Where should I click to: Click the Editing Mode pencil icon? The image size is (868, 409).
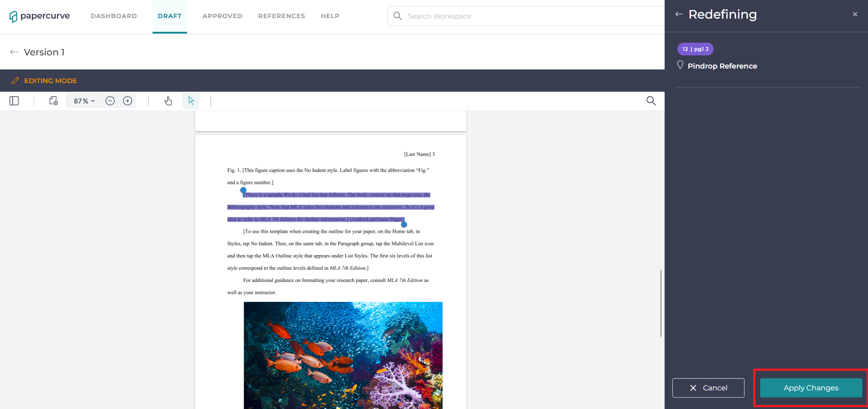click(x=15, y=81)
